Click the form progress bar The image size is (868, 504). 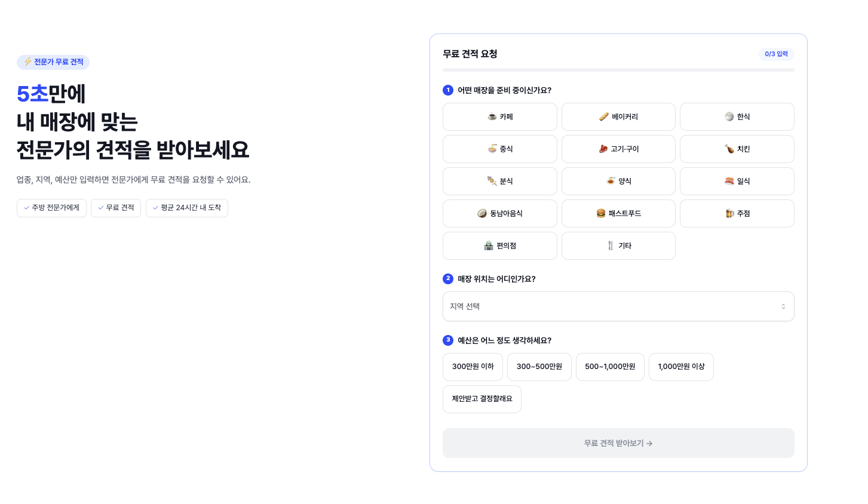[x=618, y=70]
